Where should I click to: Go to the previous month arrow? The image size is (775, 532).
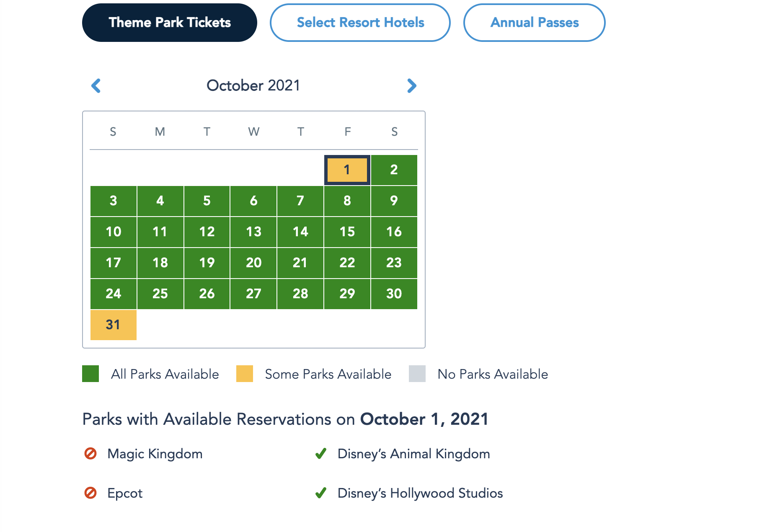coord(96,86)
